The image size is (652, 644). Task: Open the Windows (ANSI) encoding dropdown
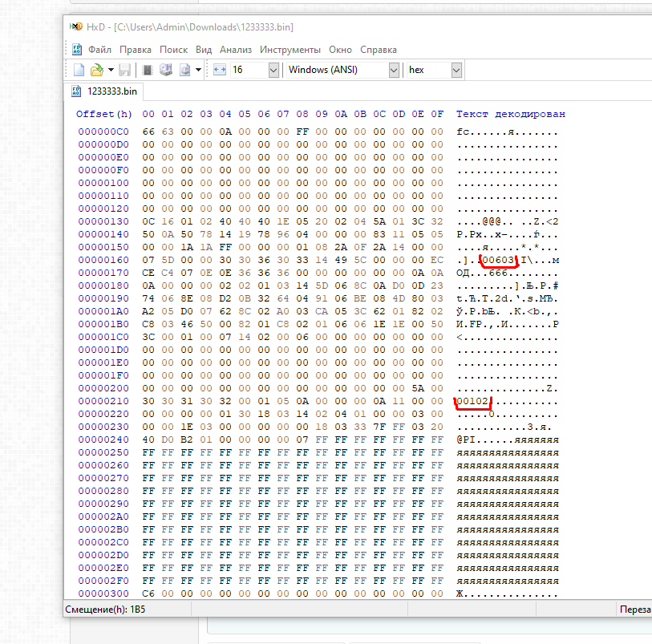coord(393,70)
